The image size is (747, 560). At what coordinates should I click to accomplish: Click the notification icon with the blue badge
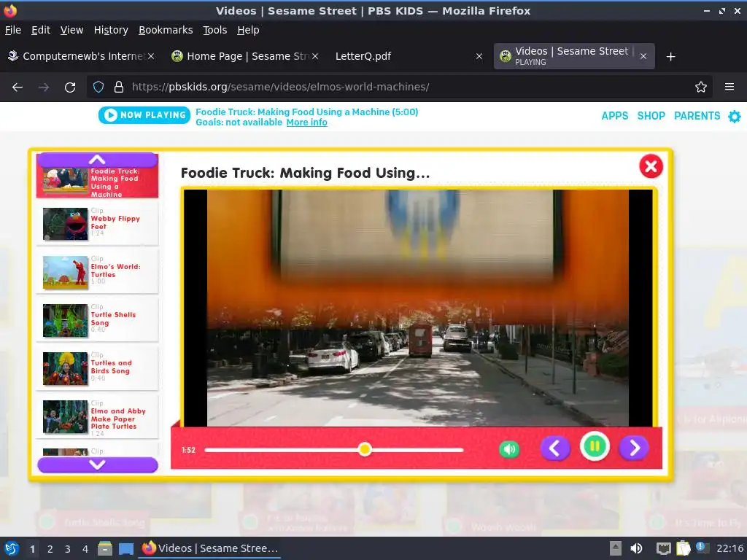pyautogui.click(x=702, y=548)
